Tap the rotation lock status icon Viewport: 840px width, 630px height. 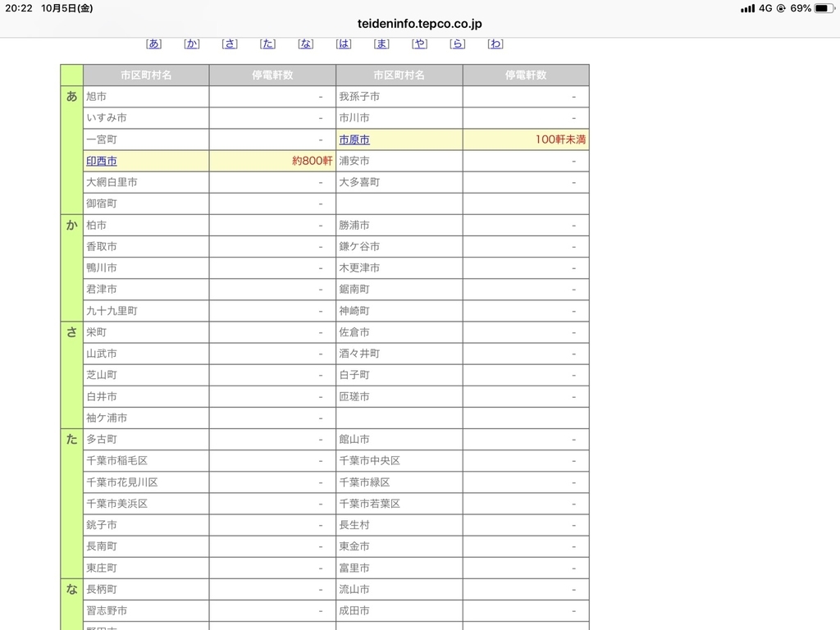[781, 8]
